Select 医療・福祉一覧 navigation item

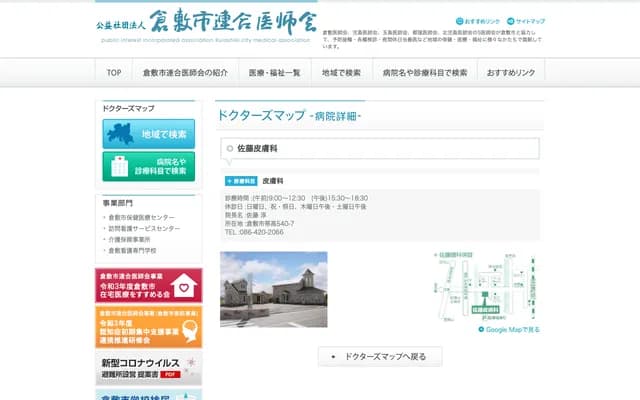pyautogui.click(x=274, y=73)
